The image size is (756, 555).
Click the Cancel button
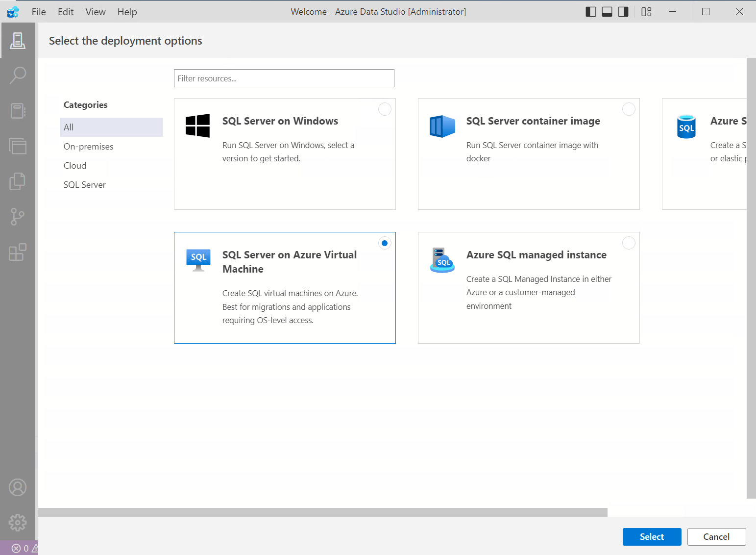(x=716, y=537)
